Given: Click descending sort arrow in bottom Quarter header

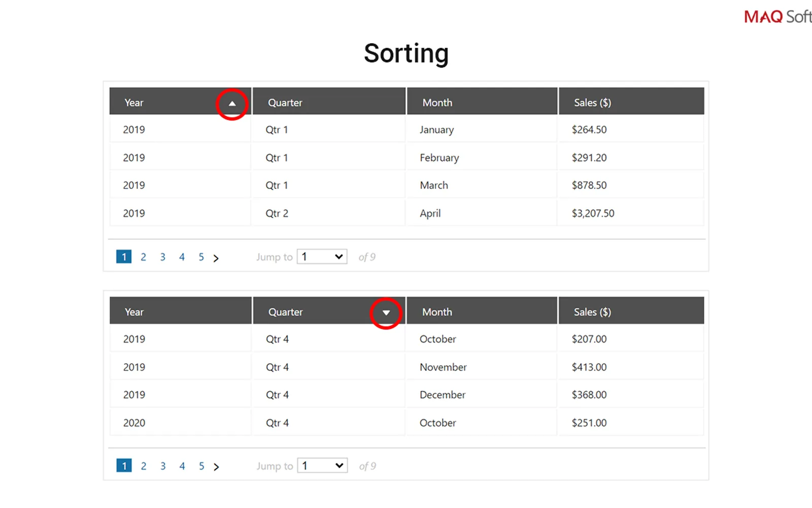Looking at the screenshot, I should click(x=386, y=313).
